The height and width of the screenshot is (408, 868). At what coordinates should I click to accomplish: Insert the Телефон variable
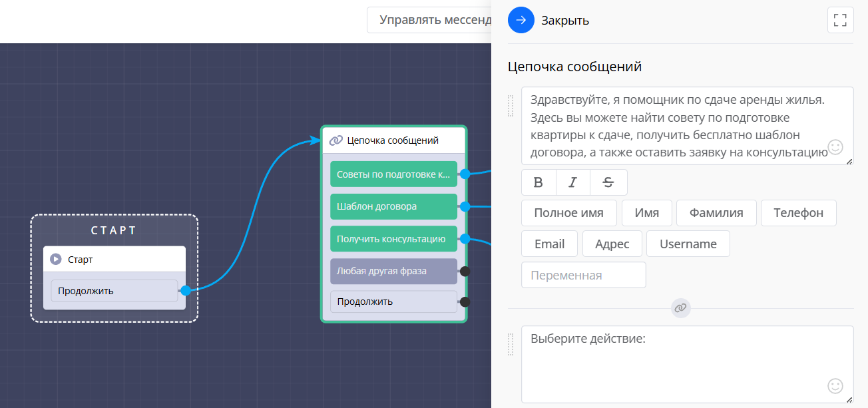(798, 213)
